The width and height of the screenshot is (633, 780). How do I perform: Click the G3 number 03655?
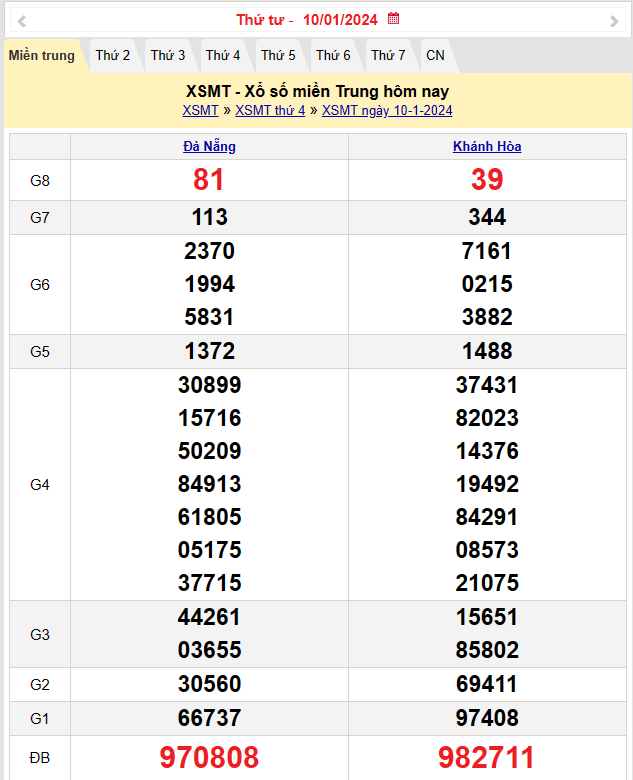[210, 650]
